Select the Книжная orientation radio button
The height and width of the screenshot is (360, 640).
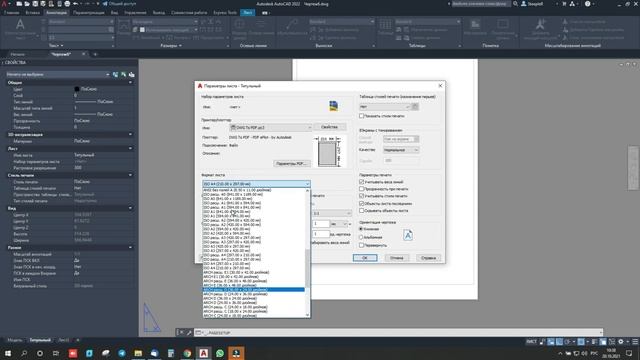coord(361,229)
